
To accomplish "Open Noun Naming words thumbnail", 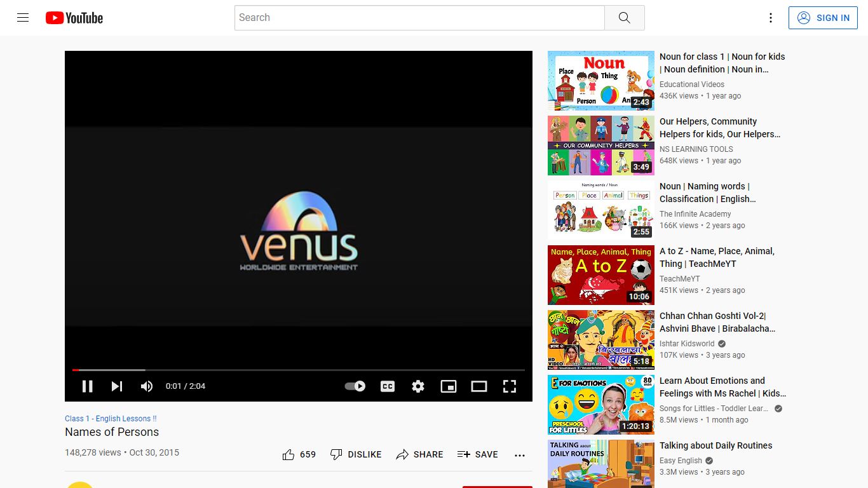I will (x=601, y=210).
